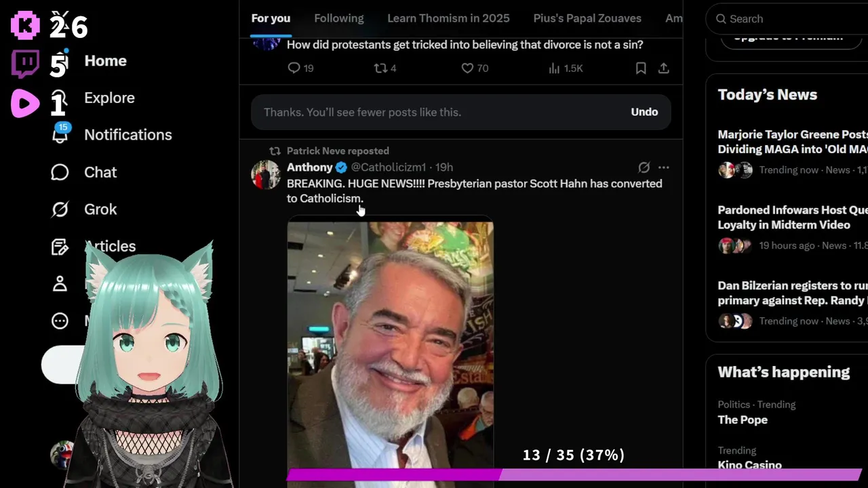Expand the three-dot menu on Anthony's post
Image resolution: width=868 pixels, height=488 pixels.
664,167
